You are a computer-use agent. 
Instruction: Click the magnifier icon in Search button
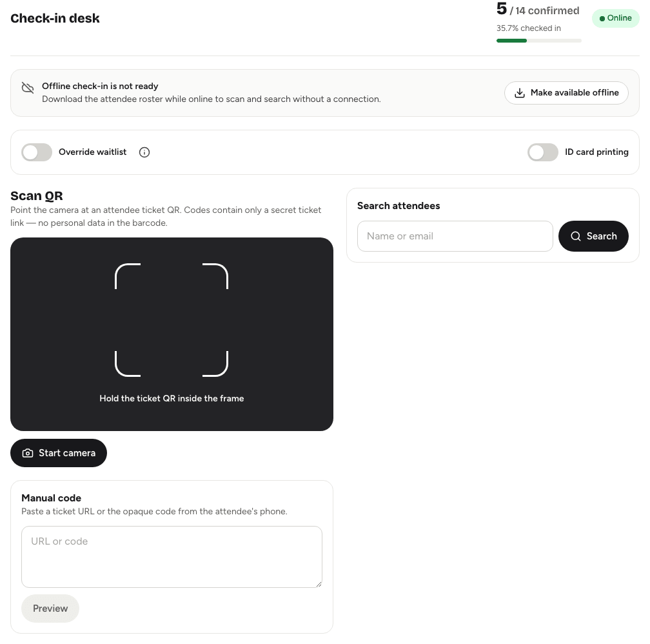[576, 236]
